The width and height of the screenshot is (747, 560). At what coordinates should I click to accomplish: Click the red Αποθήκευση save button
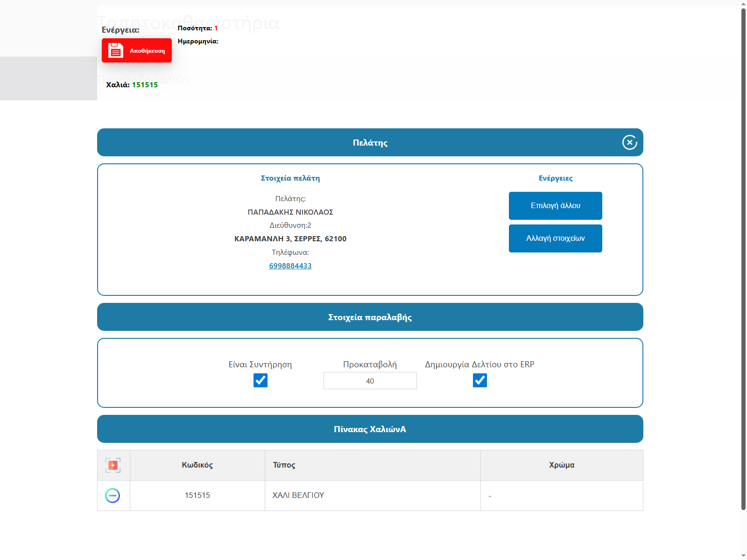[137, 50]
